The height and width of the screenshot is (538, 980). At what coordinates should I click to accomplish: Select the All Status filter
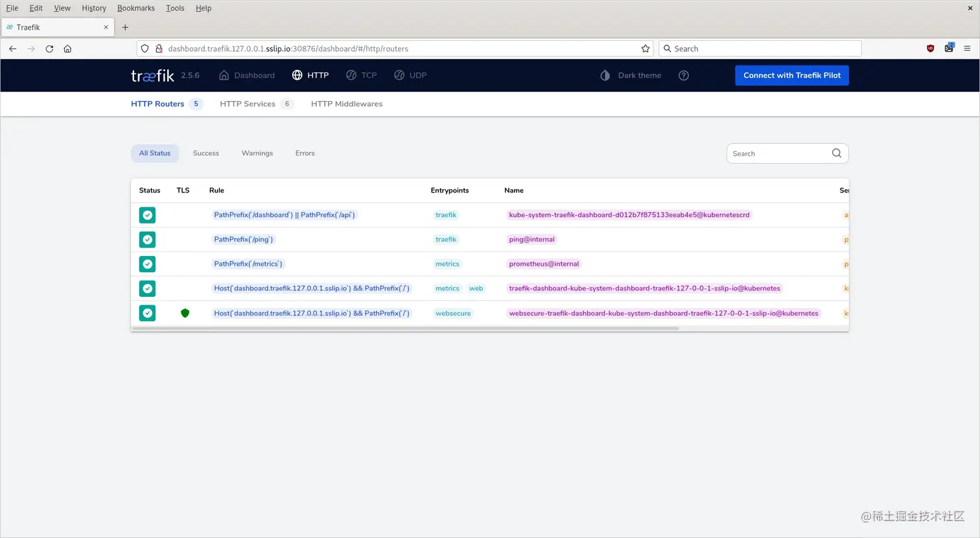pos(155,153)
